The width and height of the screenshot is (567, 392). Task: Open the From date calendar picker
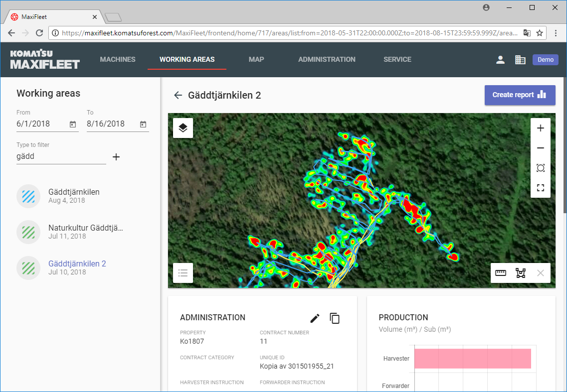[73, 125]
